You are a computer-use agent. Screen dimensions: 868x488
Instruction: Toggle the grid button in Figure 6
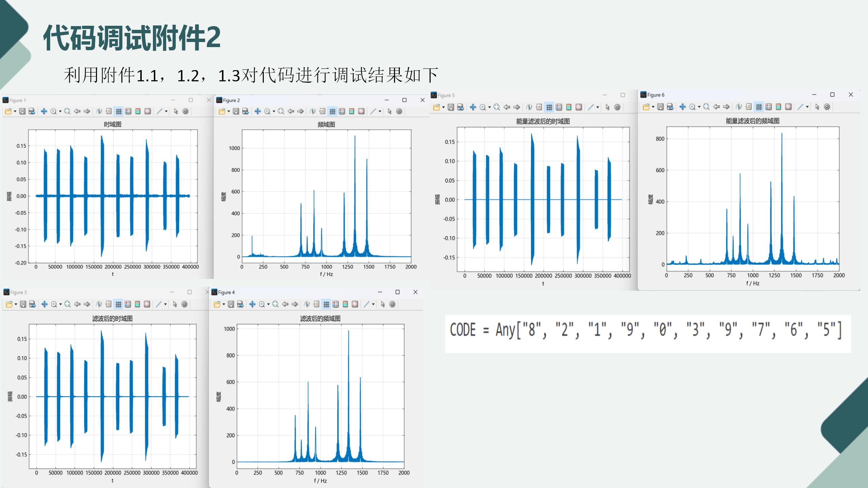coord(759,107)
